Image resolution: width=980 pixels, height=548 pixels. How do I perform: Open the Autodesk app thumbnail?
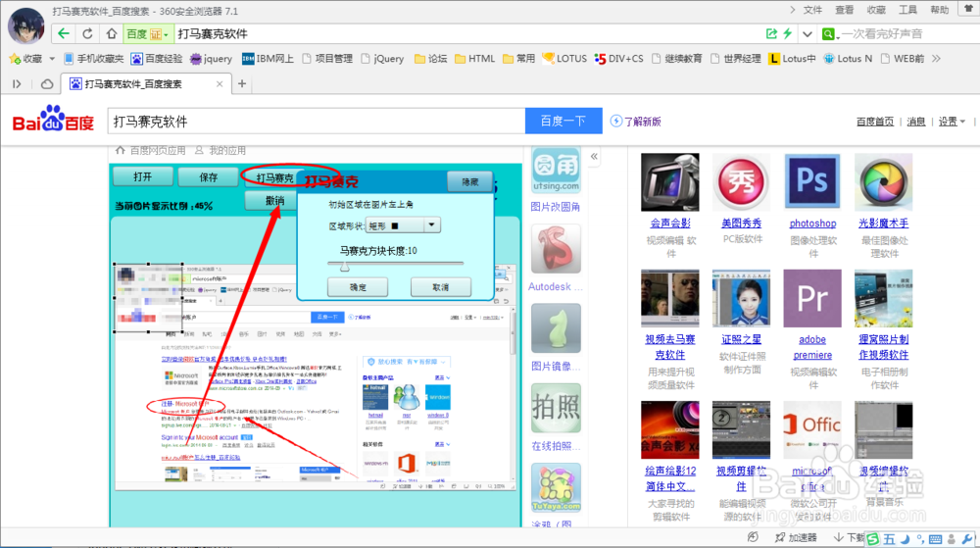coord(556,249)
